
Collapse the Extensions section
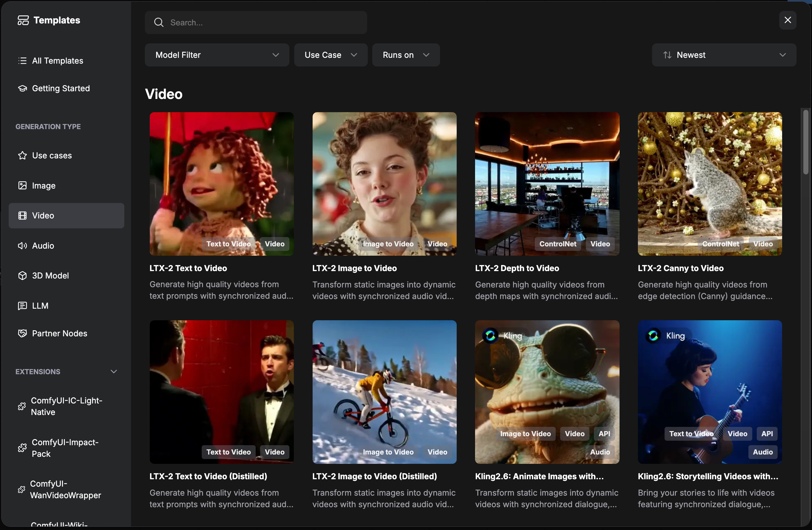pyautogui.click(x=114, y=371)
